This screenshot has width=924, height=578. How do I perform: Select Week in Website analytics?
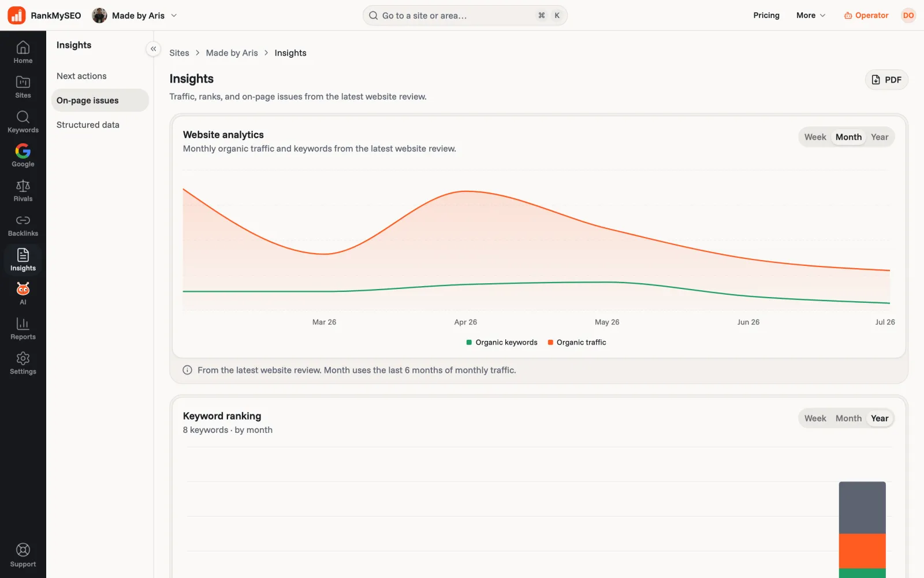click(x=815, y=137)
